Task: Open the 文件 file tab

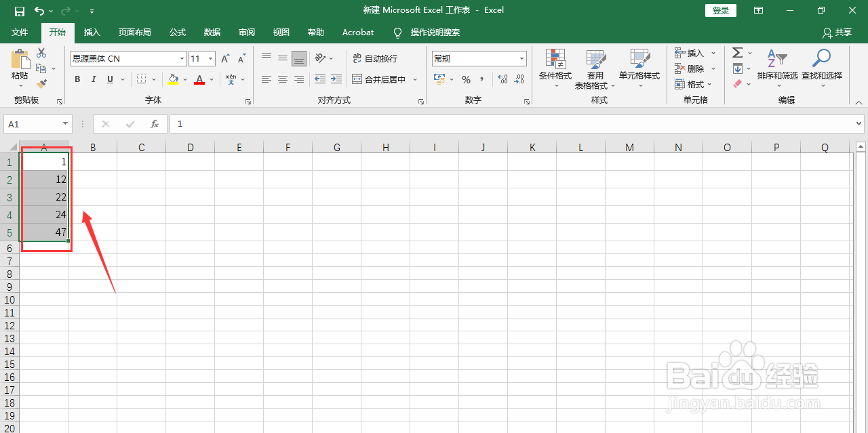Action: click(20, 33)
